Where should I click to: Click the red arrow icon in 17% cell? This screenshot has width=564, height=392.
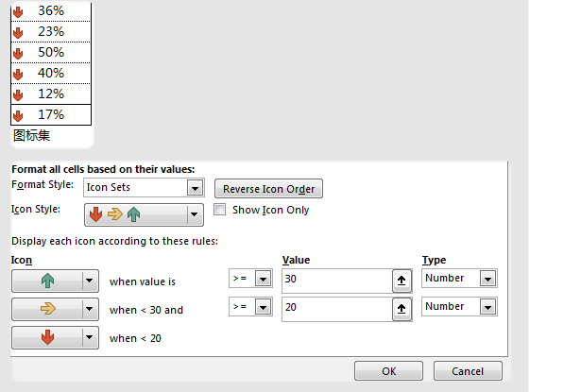coord(18,115)
